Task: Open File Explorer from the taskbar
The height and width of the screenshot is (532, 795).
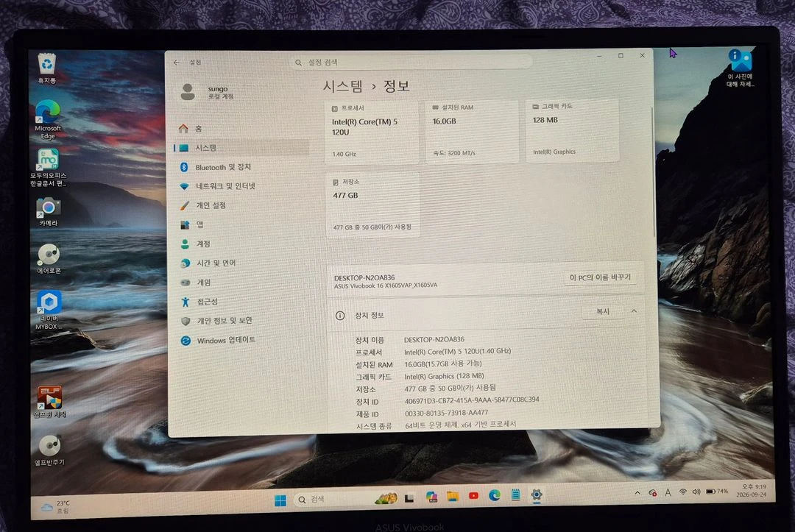Action: pos(452,497)
